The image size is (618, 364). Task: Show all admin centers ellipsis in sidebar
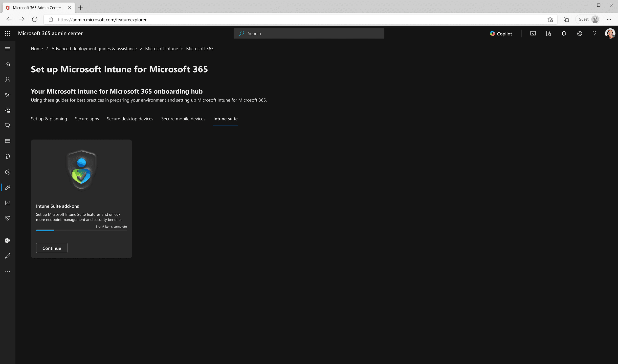(8, 271)
